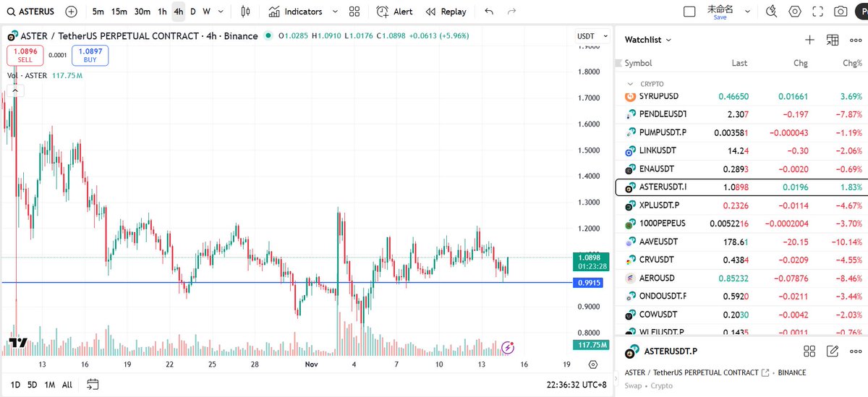Click the BUY 1.0897 button

click(90, 56)
